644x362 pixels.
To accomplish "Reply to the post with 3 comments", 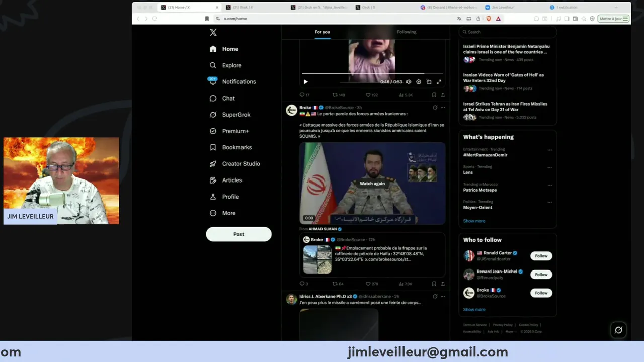I will 303,284.
